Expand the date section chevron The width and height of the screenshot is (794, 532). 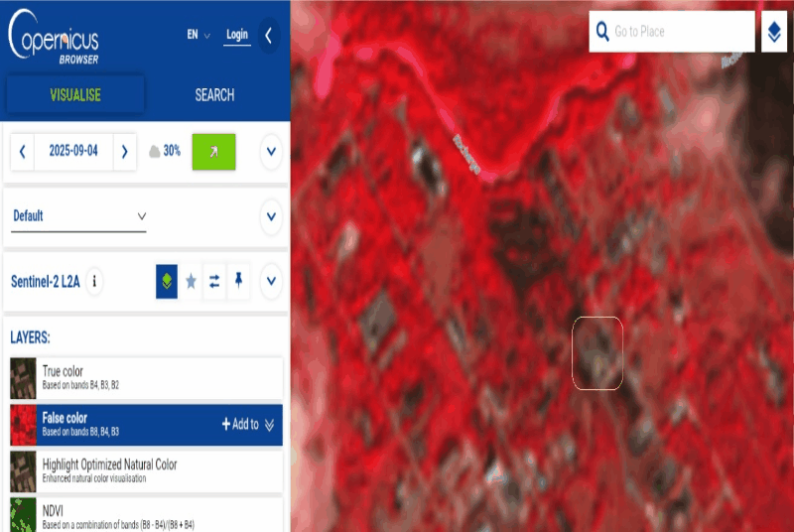point(271,153)
